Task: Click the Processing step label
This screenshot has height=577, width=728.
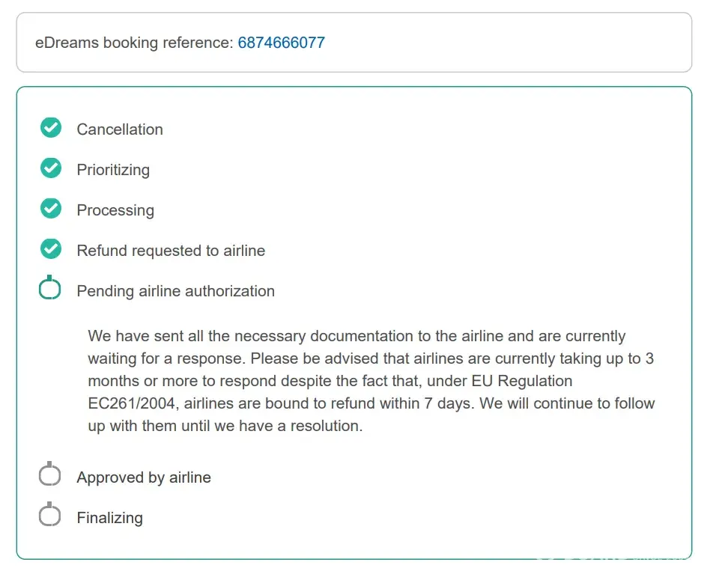Action: coord(115,210)
